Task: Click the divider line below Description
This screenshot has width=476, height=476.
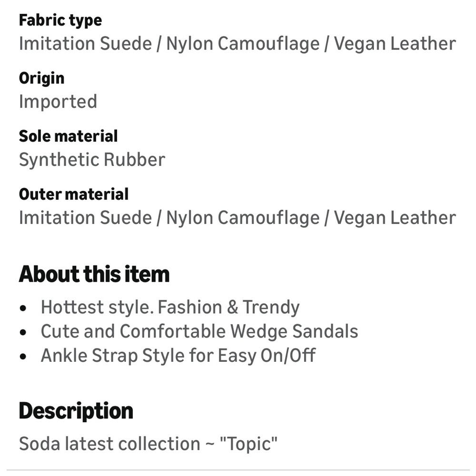Action: (x=238, y=470)
